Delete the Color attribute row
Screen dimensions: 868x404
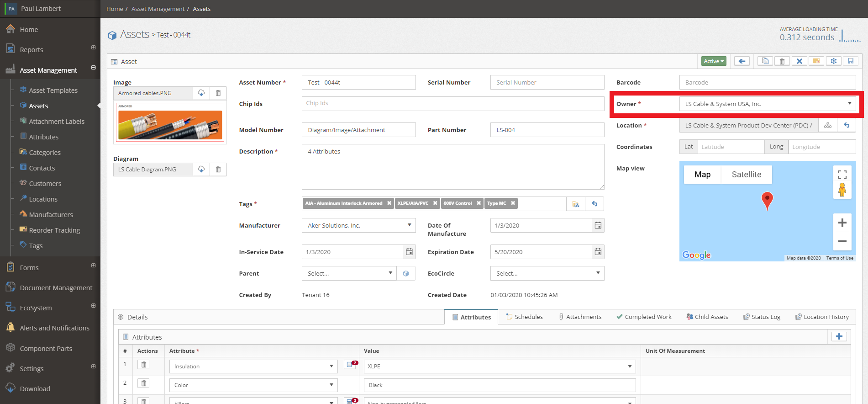point(143,383)
